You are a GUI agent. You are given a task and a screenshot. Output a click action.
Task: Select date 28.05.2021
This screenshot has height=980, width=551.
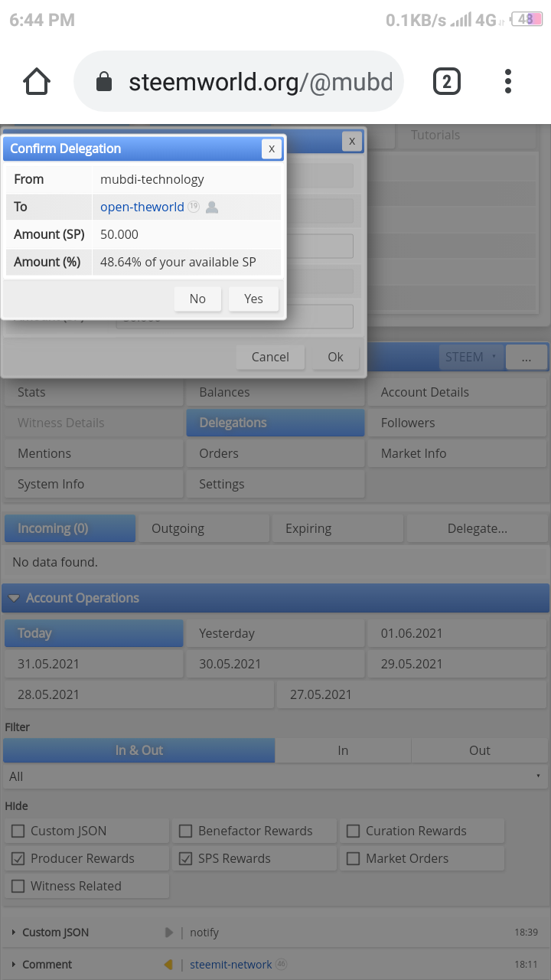pos(139,694)
